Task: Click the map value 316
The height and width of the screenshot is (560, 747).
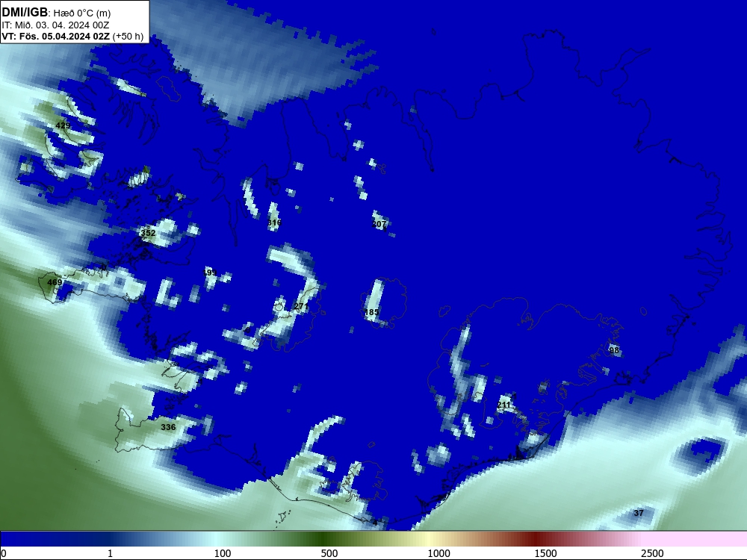Action: (x=274, y=223)
